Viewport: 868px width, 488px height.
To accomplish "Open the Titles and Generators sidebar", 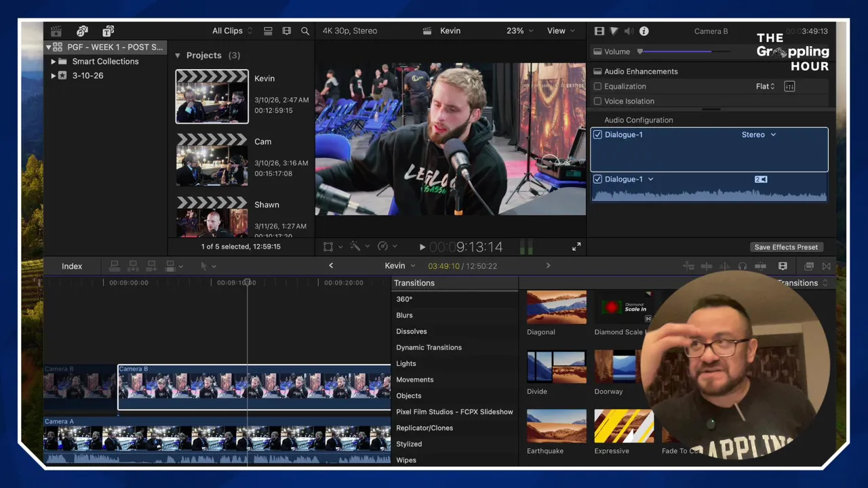I will [x=108, y=31].
